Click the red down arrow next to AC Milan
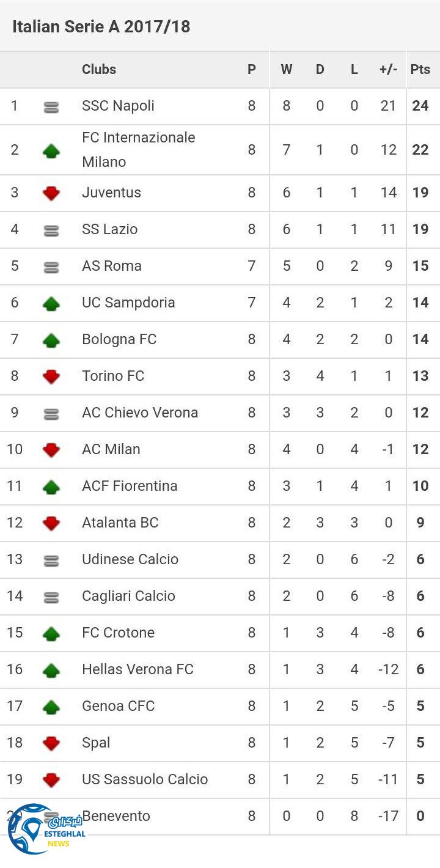Screen dimensions: 440x868 pyautogui.click(x=51, y=450)
